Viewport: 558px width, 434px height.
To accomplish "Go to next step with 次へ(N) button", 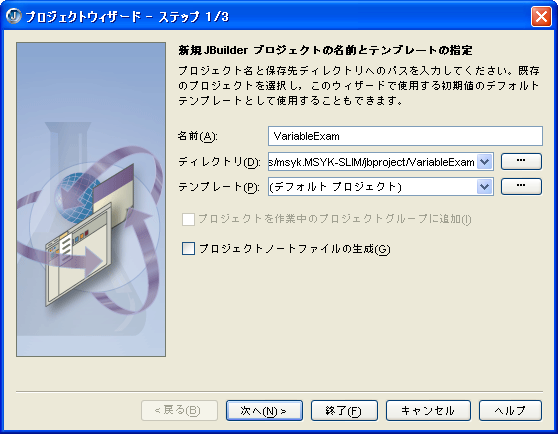I will tap(264, 411).
